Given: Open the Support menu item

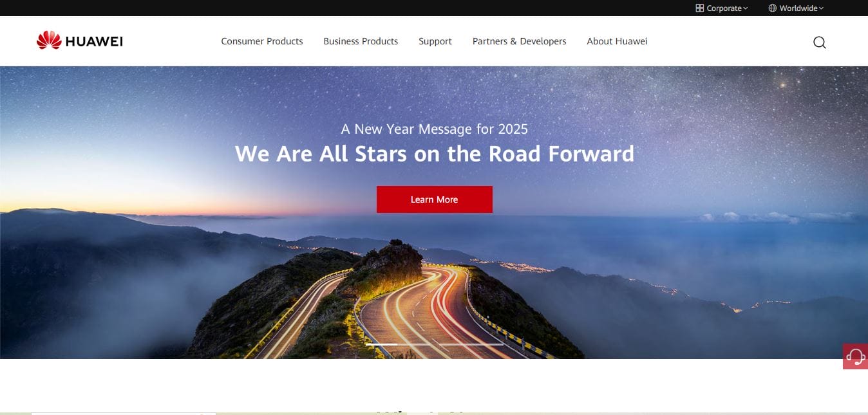Looking at the screenshot, I should tap(435, 41).
